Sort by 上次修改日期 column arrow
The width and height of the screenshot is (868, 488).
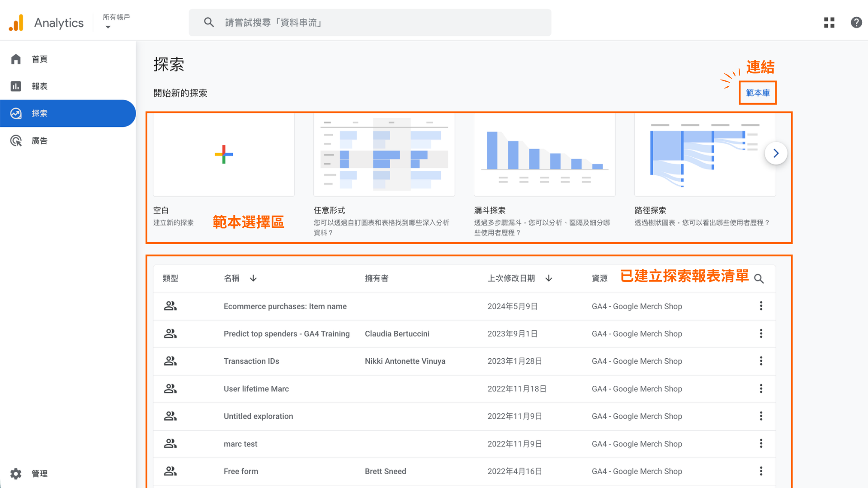point(549,278)
